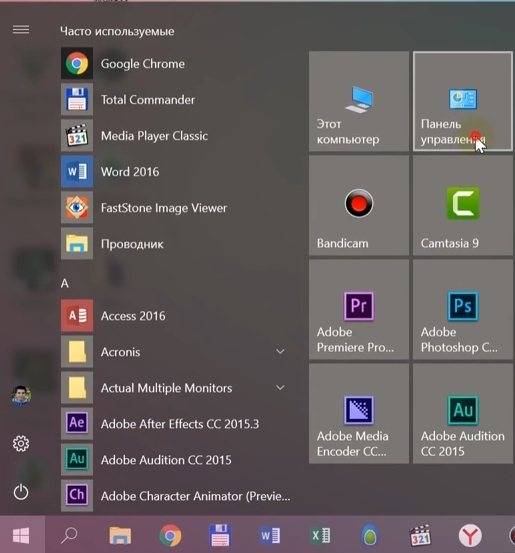This screenshot has height=553, width=515.
Task: Open Excel from the taskbar
Action: 320,535
